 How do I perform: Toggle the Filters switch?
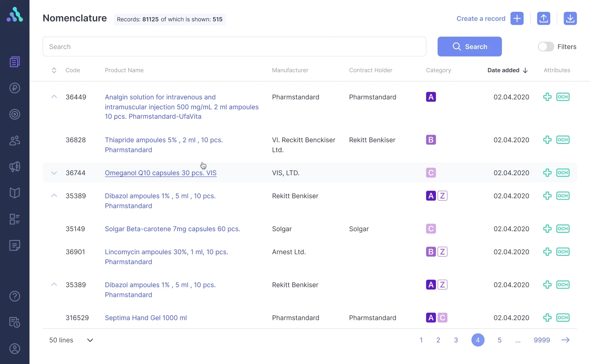[x=546, y=47]
